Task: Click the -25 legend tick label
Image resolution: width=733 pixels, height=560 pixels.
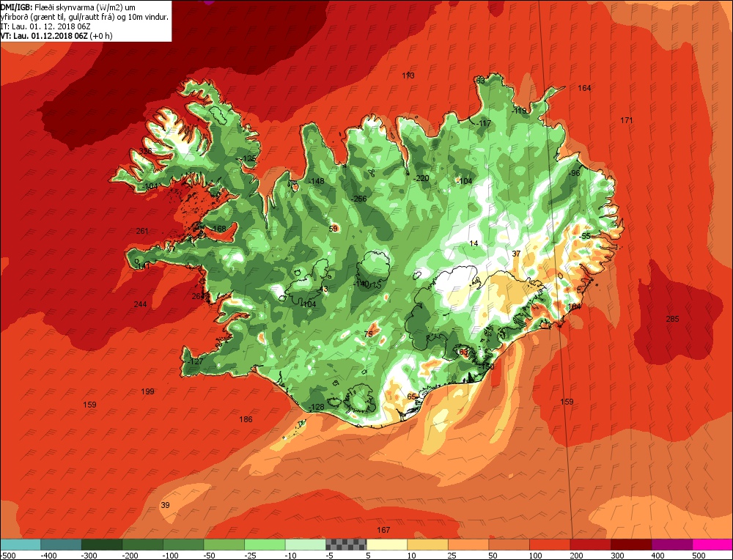Action: (x=251, y=556)
